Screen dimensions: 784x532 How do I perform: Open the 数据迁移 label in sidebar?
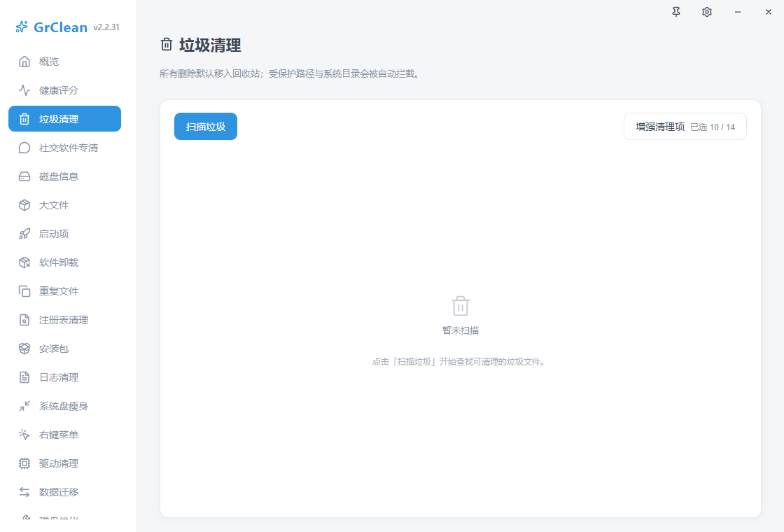click(x=59, y=492)
